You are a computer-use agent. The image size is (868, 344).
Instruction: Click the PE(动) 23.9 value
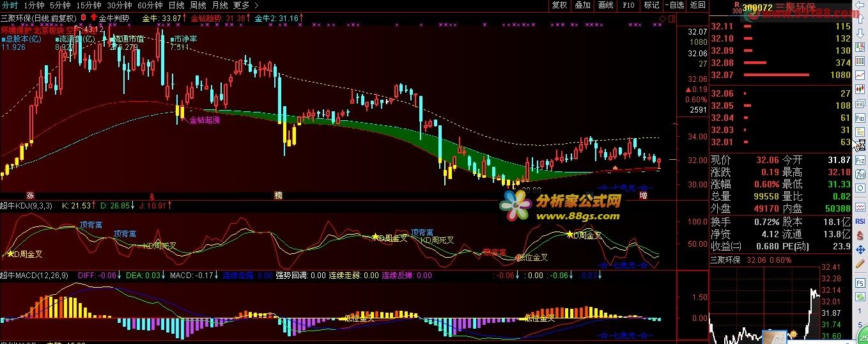pyautogui.click(x=841, y=246)
